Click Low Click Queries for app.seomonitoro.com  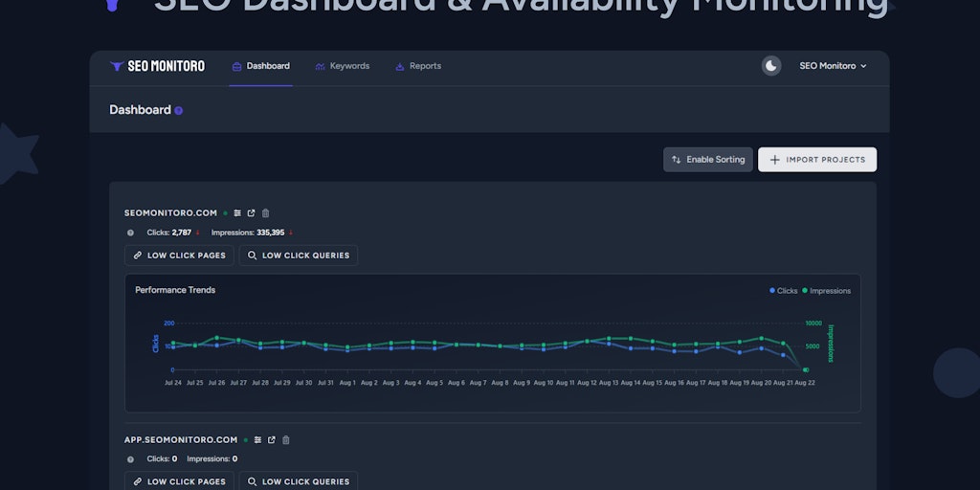click(299, 481)
